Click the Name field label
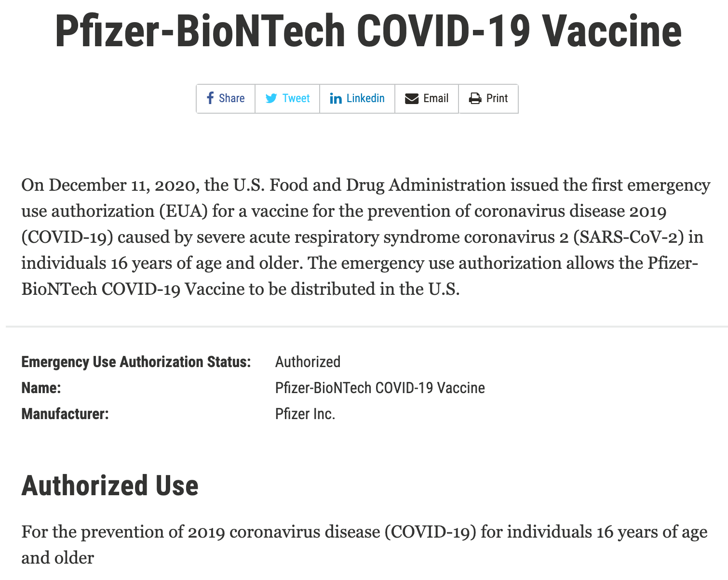The height and width of the screenshot is (580, 728). 41,388
